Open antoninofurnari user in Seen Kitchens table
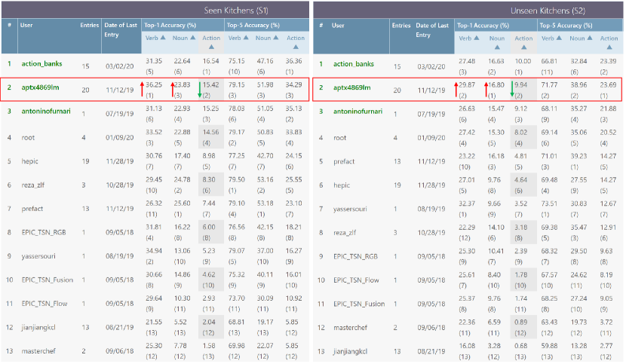Screen dimensions: 626x364 pos(52,112)
